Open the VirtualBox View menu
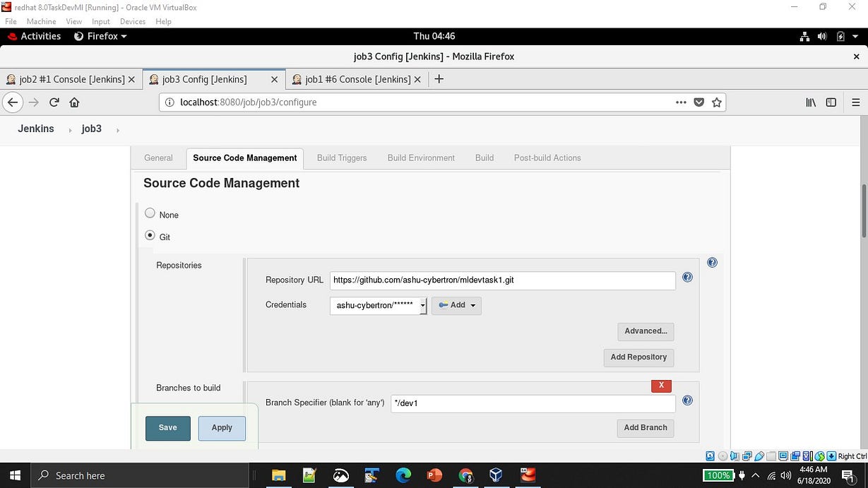Viewport: 868px width, 488px height. pyautogui.click(x=74, y=22)
